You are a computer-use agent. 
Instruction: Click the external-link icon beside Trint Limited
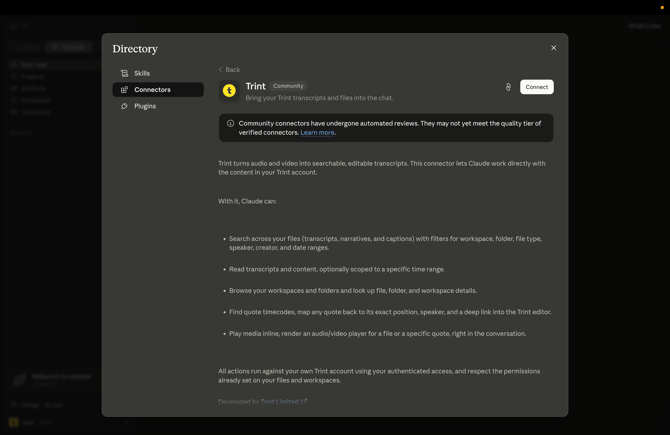click(304, 402)
